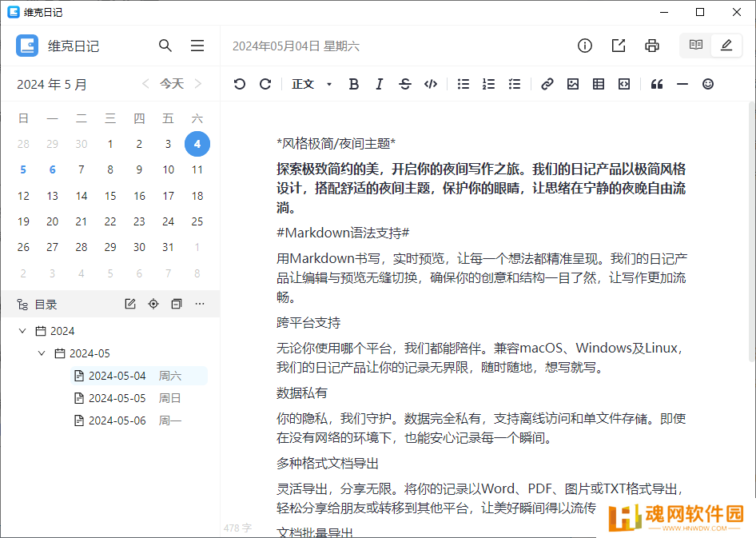This screenshot has width=756, height=538.
Task: Select May 15 in the calendar
Action: pyautogui.click(x=110, y=196)
